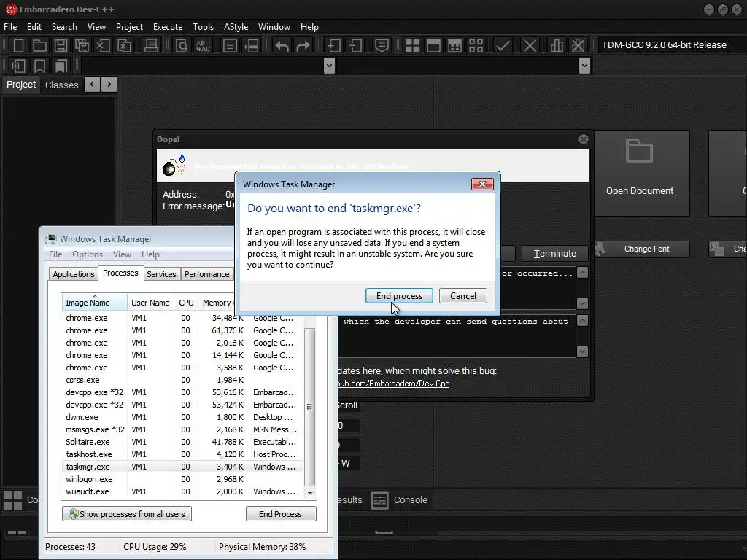Click the Console panel icon at bottom
The height and width of the screenshot is (560, 747).
(379, 500)
